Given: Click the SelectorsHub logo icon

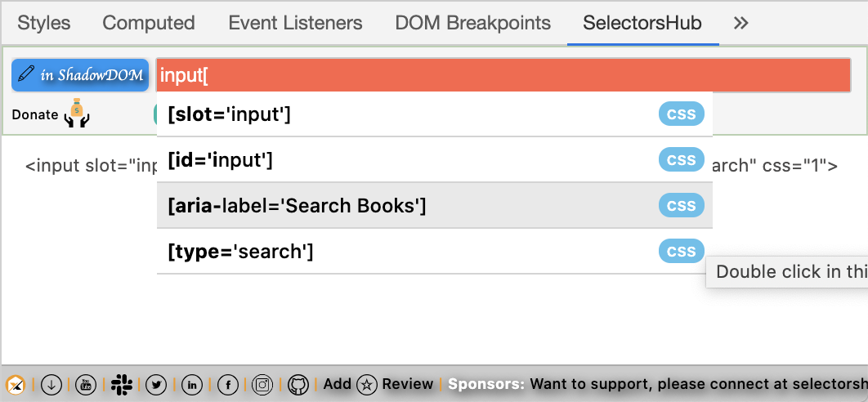Looking at the screenshot, I should 16,385.
